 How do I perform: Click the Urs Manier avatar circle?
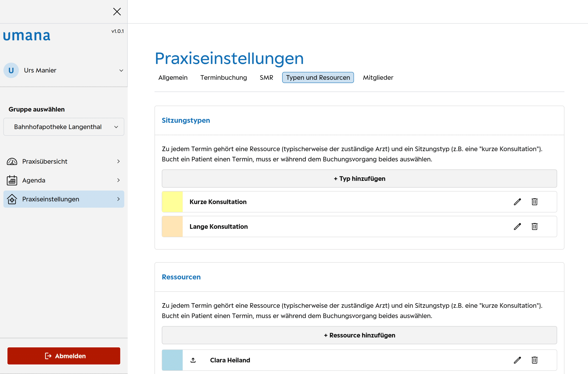pos(11,70)
